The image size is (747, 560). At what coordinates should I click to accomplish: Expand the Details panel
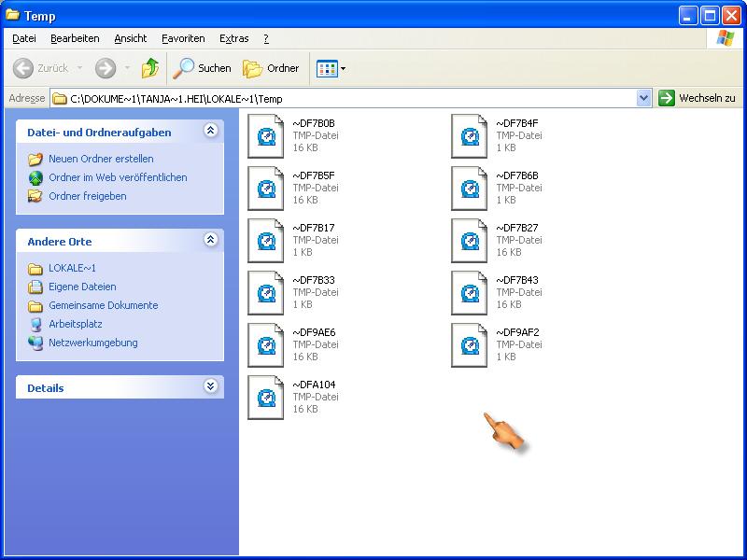210,386
